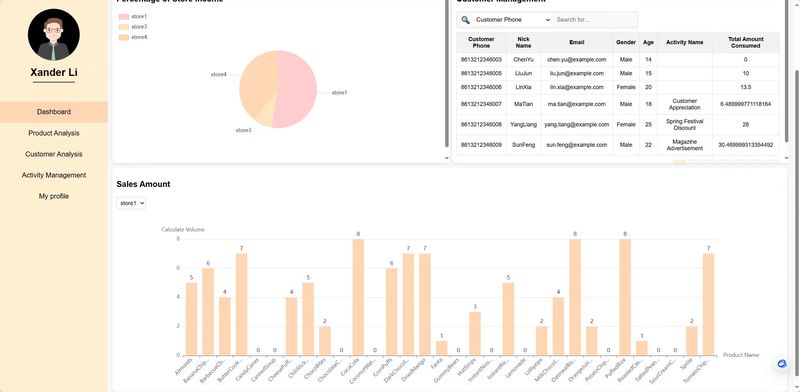Click the LiuJun nickname cell
Image resolution: width=800 pixels, height=392 pixels.
click(x=523, y=74)
